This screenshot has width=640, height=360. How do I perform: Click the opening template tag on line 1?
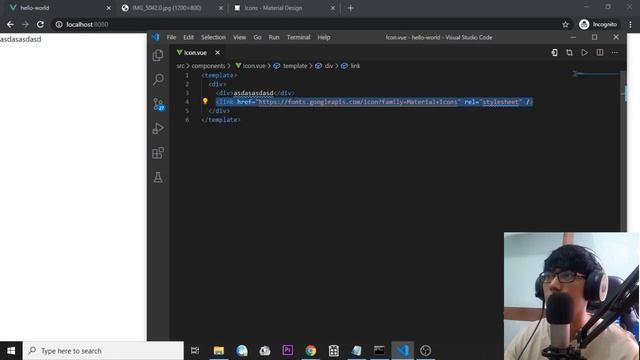coord(219,75)
